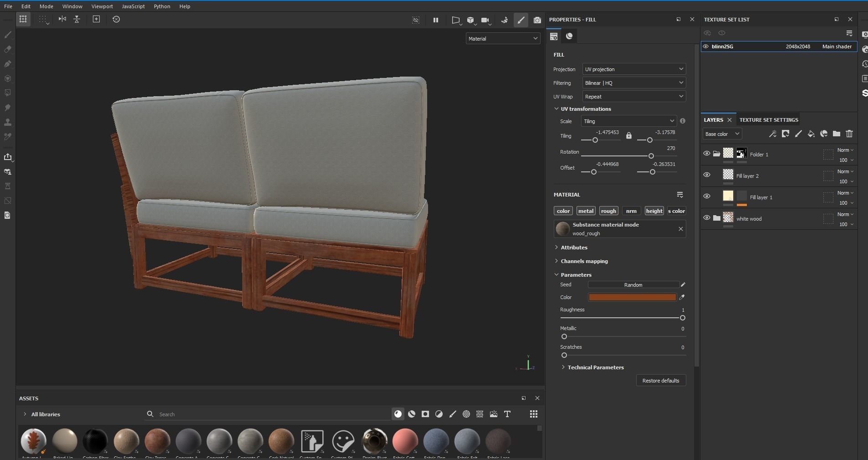Screen dimensions: 868x460
Task: Toggle the tiling ratio lock icon
Action: (629, 136)
